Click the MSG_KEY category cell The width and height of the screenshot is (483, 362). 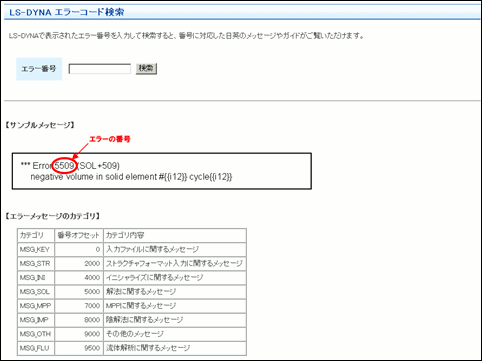tap(36, 249)
